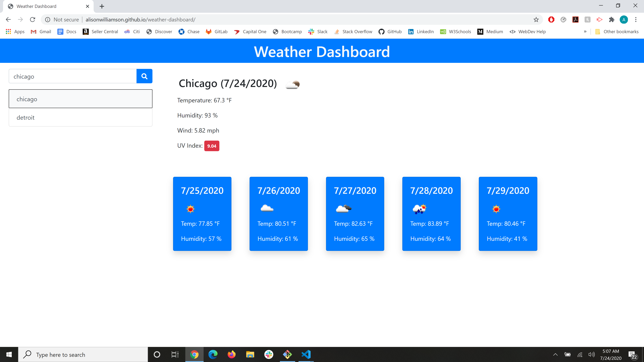
Task: Click the 7/29/2020 forecast date heading
Action: (508, 191)
